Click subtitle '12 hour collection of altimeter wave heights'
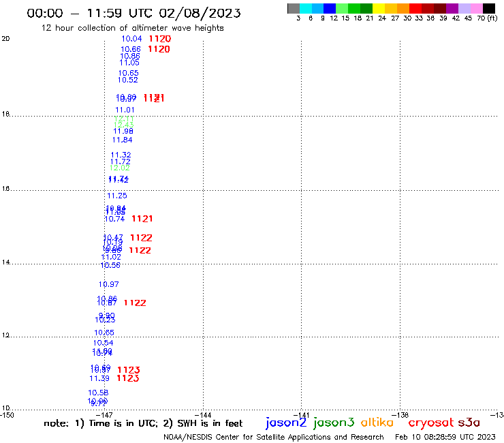The height and width of the screenshot is (443, 504). [132, 28]
